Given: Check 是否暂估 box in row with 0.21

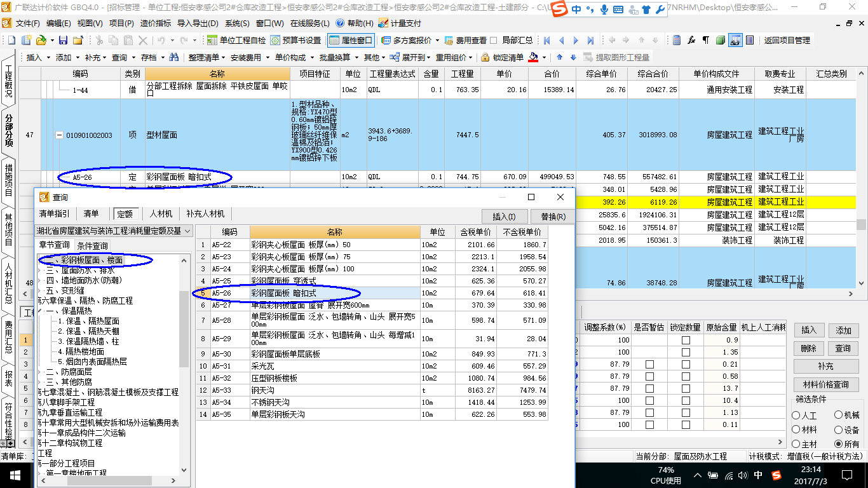Looking at the screenshot, I should tap(649, 364).
